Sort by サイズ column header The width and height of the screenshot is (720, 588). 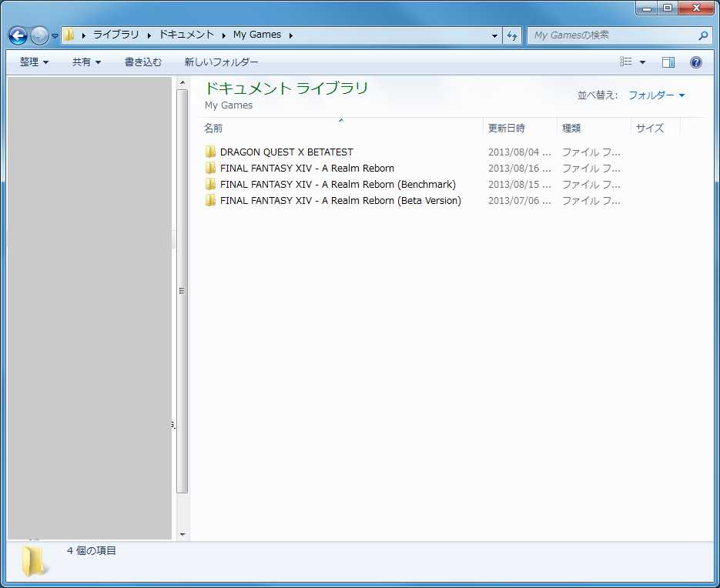(x=656, y=128)
